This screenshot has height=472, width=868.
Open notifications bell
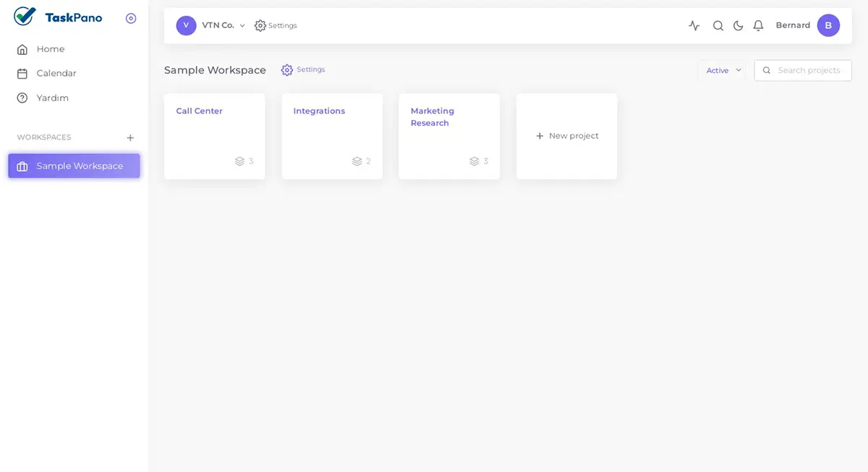tap(758, 25)
